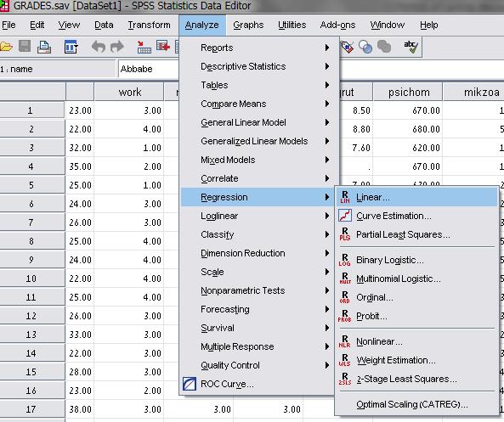Viewport: 504px width, 422px height.
Task: Click the Use Variable Sets blue circles icon
Action: point(365,47)
